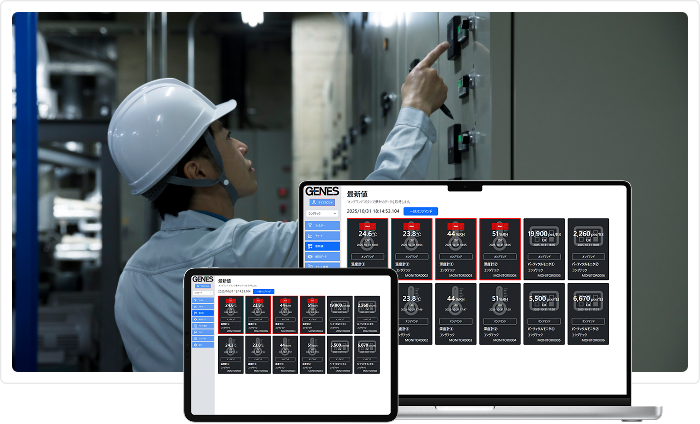Select the first sidebar menu item with filter icon on laptop
Screen dimensions: 700x424
321,227
